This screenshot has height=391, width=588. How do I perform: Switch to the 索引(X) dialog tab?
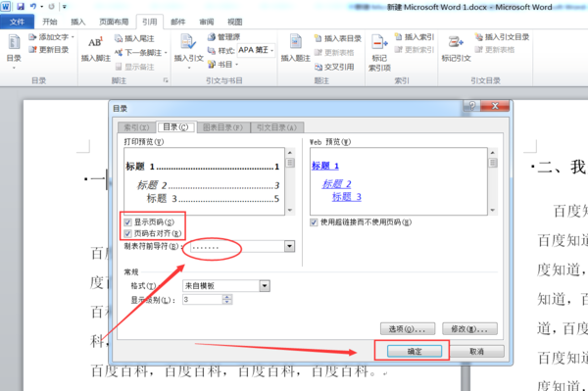click(x=136, y=127)
